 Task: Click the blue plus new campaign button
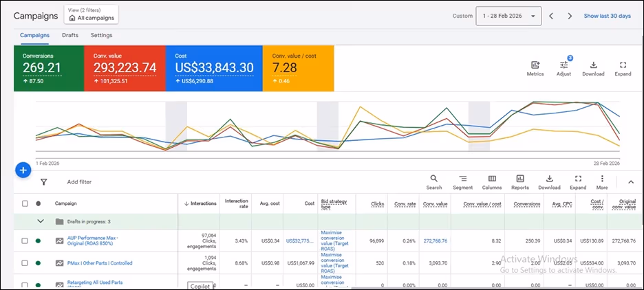pyautogui.click(x=23, y=170)
